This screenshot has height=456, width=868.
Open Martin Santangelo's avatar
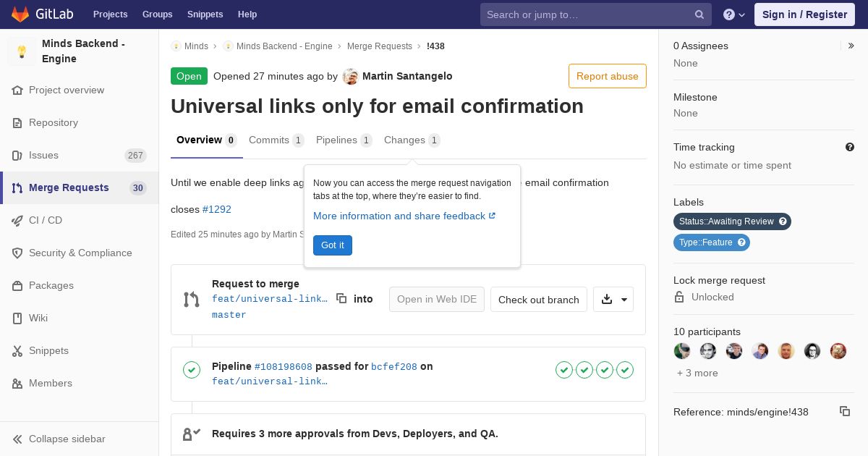click(x=350, y=76)
